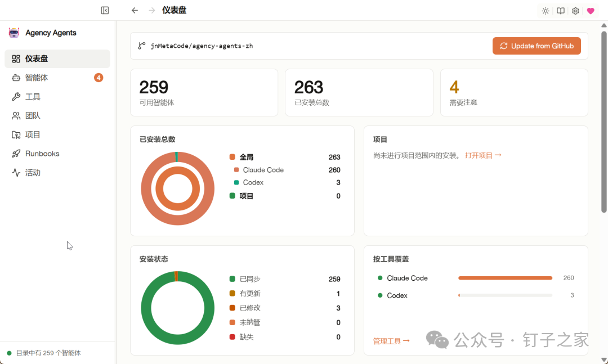Image resolution: width=608 pixels, height=364 pixels.
Task: Click the Agency Agents title
Action: tap(51, 33)
